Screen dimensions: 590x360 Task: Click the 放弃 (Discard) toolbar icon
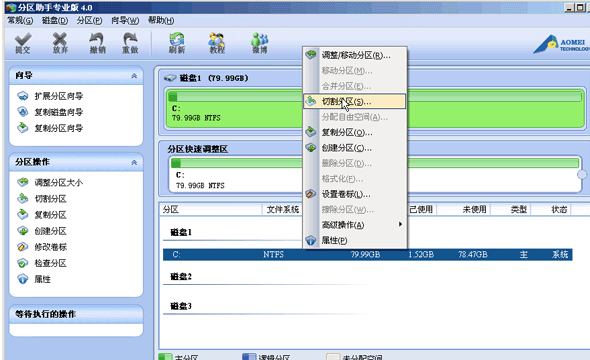[60, 43]
